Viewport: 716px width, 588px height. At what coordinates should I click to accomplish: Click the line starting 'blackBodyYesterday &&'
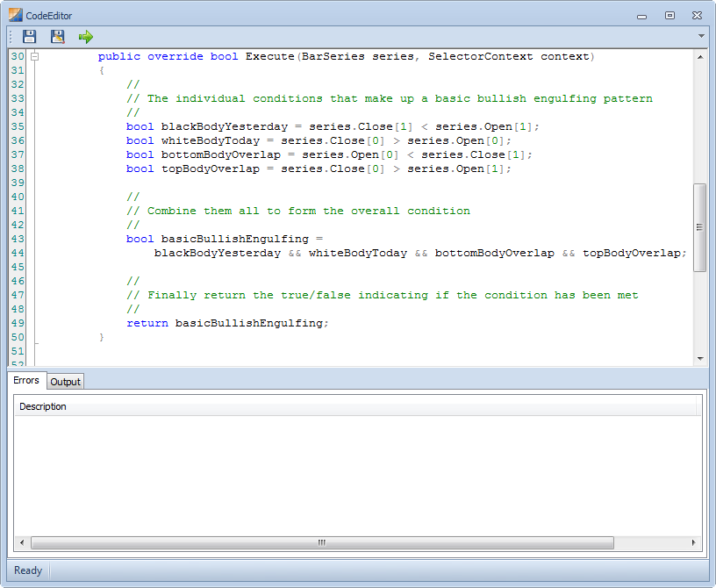click(420, 253)
